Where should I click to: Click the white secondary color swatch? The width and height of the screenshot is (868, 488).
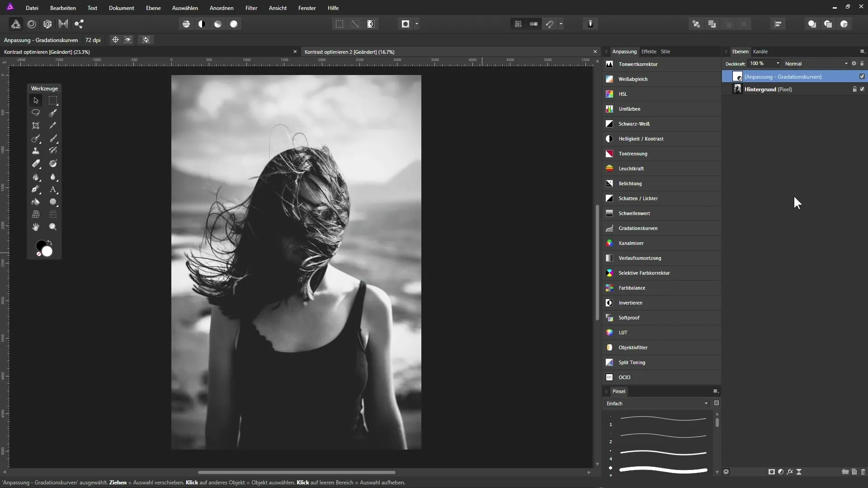[47, 252]
